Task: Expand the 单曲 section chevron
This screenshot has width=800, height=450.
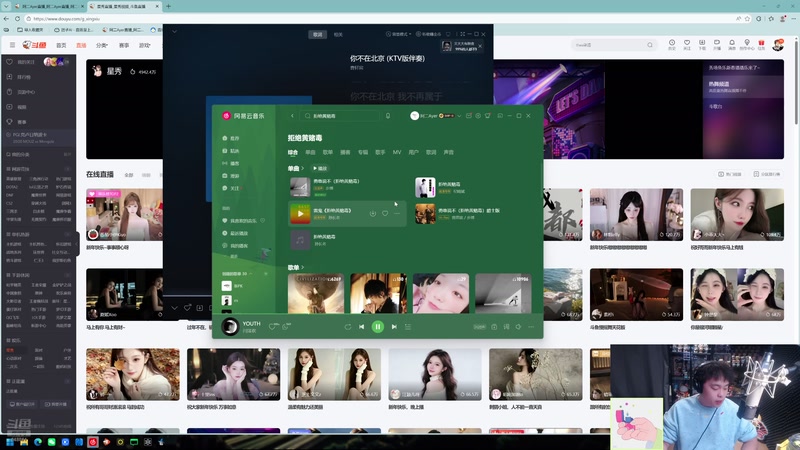Action: click(x=303, y=168)
